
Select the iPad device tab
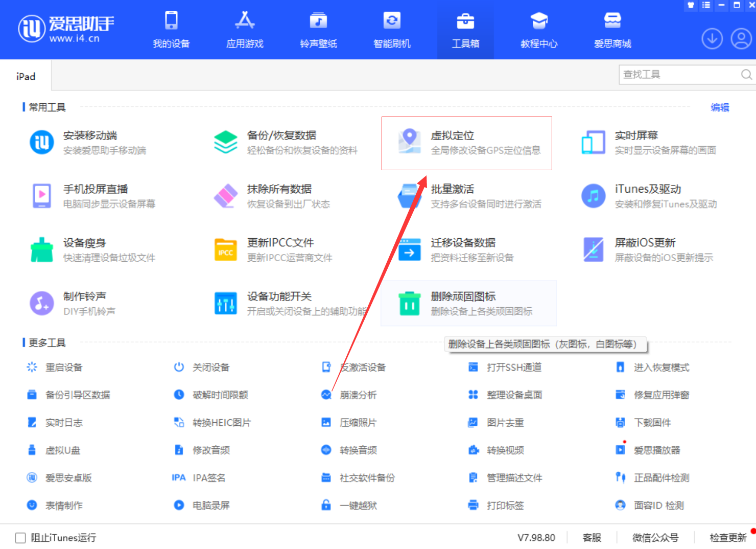[26, 77]
